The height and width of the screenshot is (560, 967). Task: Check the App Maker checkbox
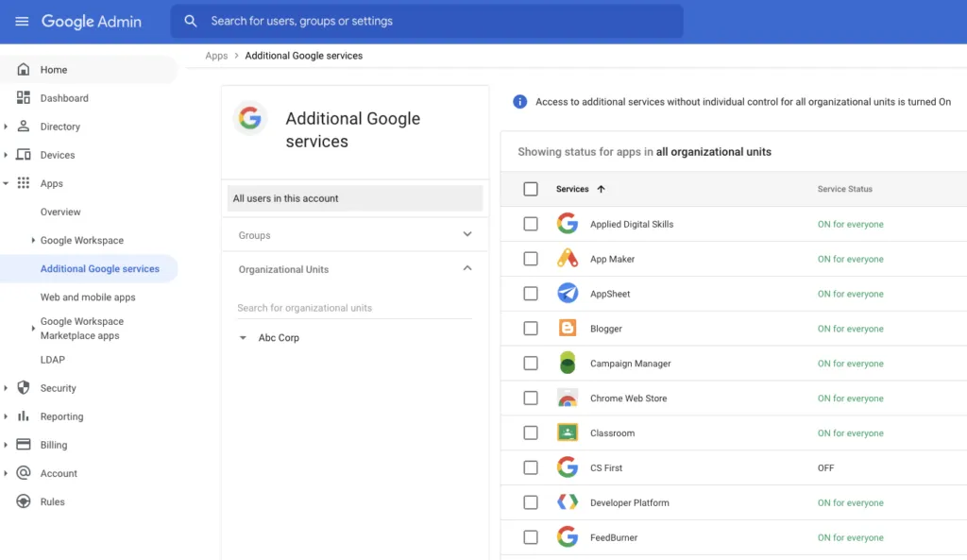(531, 259)
